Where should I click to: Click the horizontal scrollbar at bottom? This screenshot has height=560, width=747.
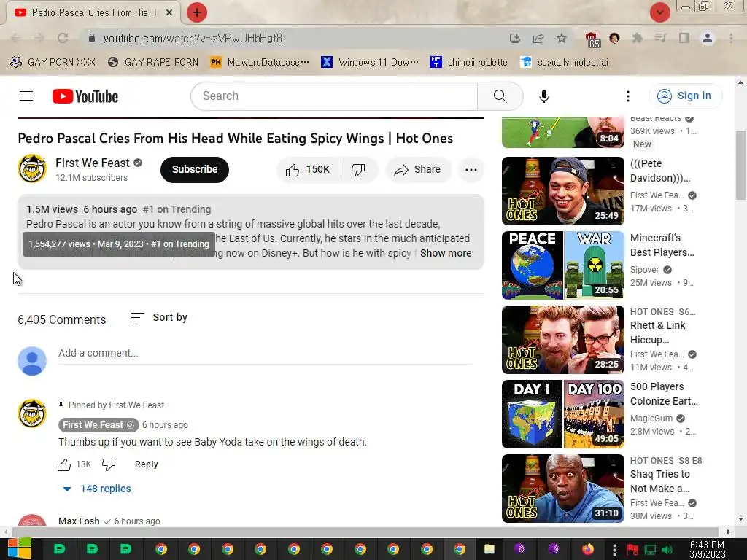click(365, 532)
